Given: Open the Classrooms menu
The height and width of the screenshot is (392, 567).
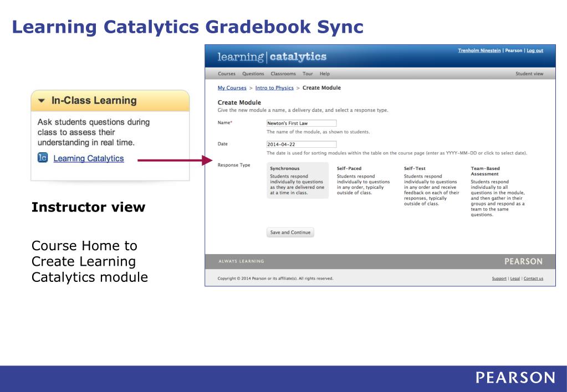Looking at the screenshot, I should pyautogui.click(x=283, y=74).
